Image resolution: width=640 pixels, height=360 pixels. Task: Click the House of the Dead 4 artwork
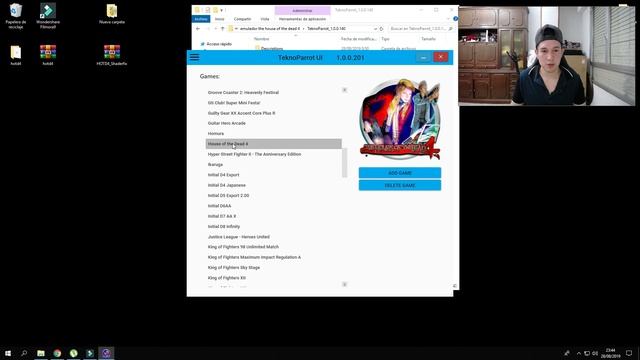click(400, 119)
